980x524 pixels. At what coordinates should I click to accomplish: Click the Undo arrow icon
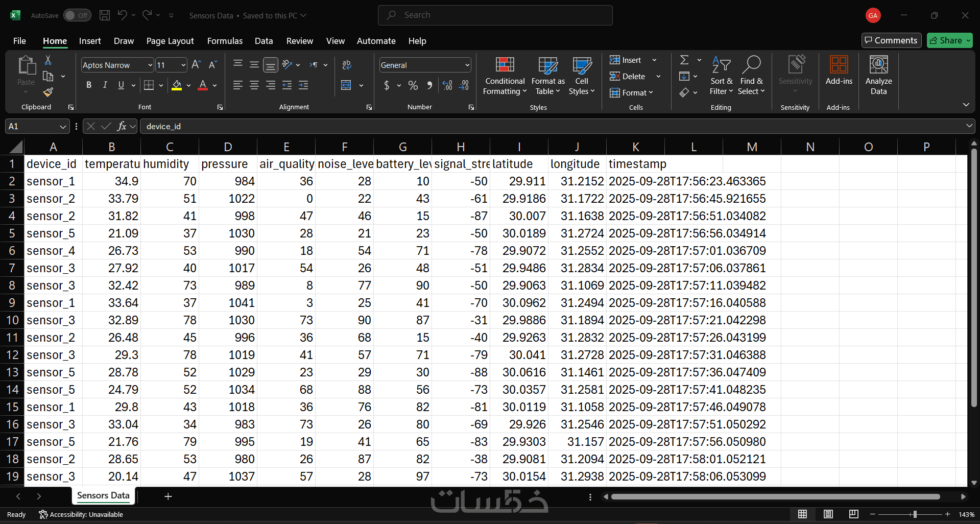tap(122, 15)
